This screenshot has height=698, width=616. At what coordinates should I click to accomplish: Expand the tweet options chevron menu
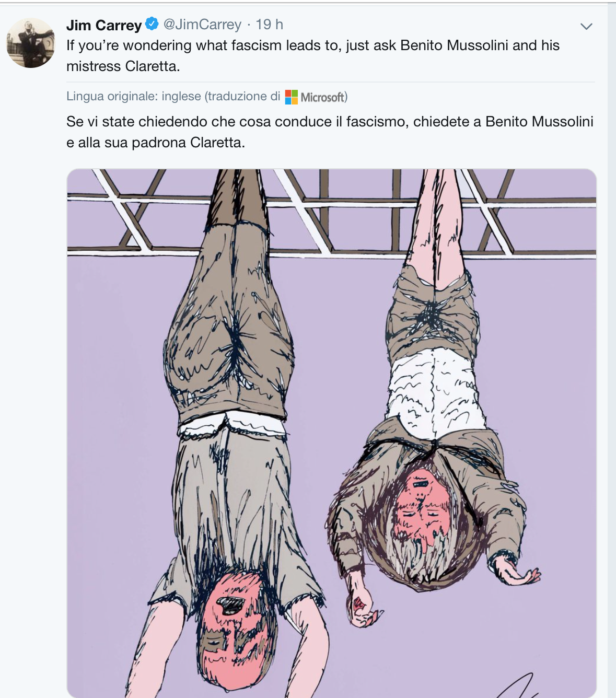(586, 27)
